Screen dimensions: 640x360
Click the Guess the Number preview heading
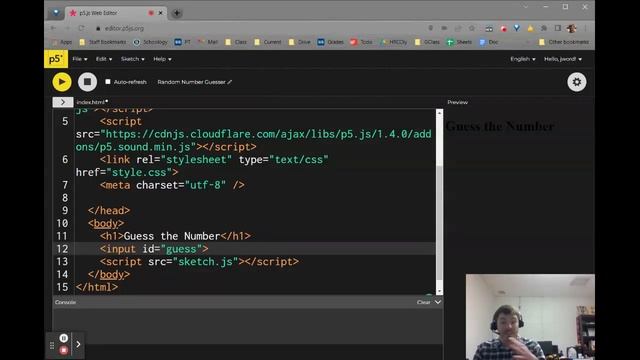[x=500, y=126]
